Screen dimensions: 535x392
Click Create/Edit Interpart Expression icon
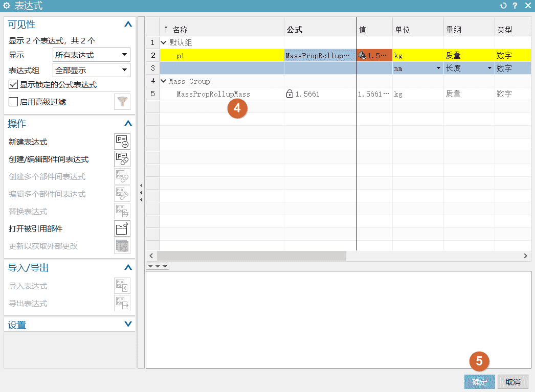(122, 159)
